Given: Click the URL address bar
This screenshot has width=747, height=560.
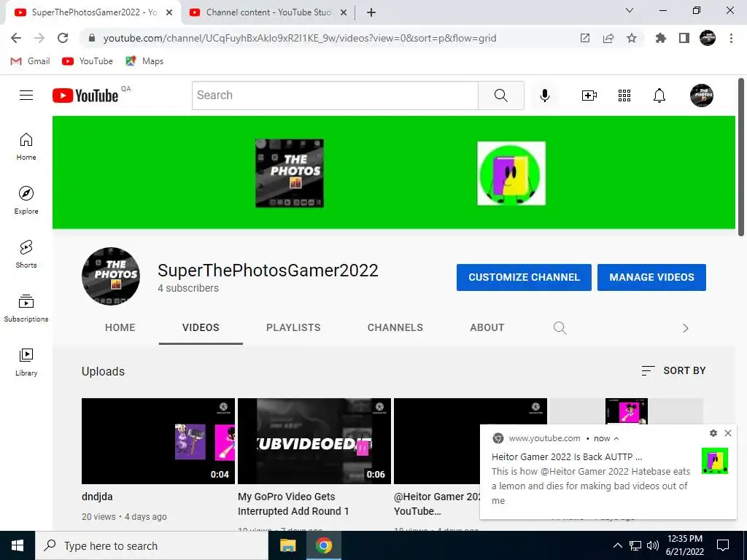Looking at the screenshot, I should coord(300,38).
